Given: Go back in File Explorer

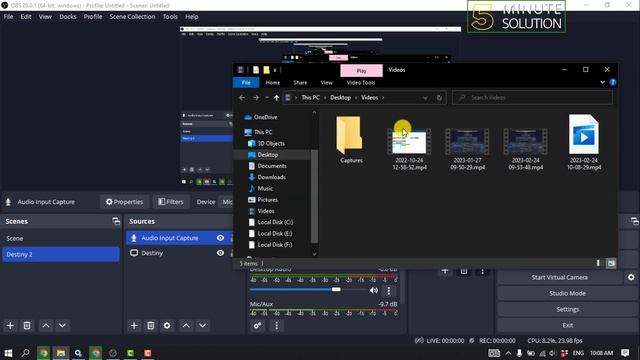Looking at the screenshot, I should click(242, 98).
